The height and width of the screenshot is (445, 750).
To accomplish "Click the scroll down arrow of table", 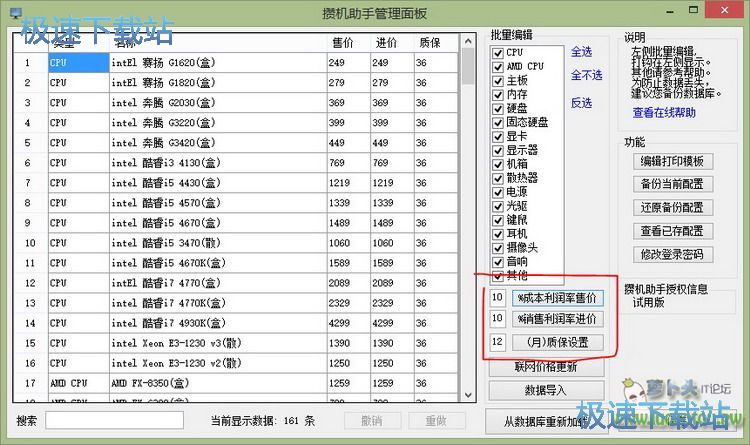I will [468, 395].
